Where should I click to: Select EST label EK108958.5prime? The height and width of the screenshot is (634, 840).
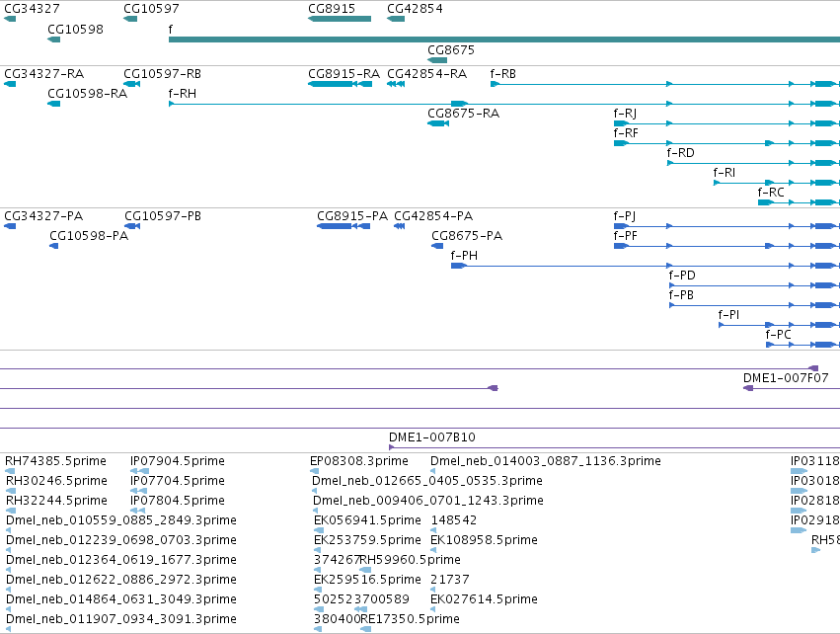(484, 540)
